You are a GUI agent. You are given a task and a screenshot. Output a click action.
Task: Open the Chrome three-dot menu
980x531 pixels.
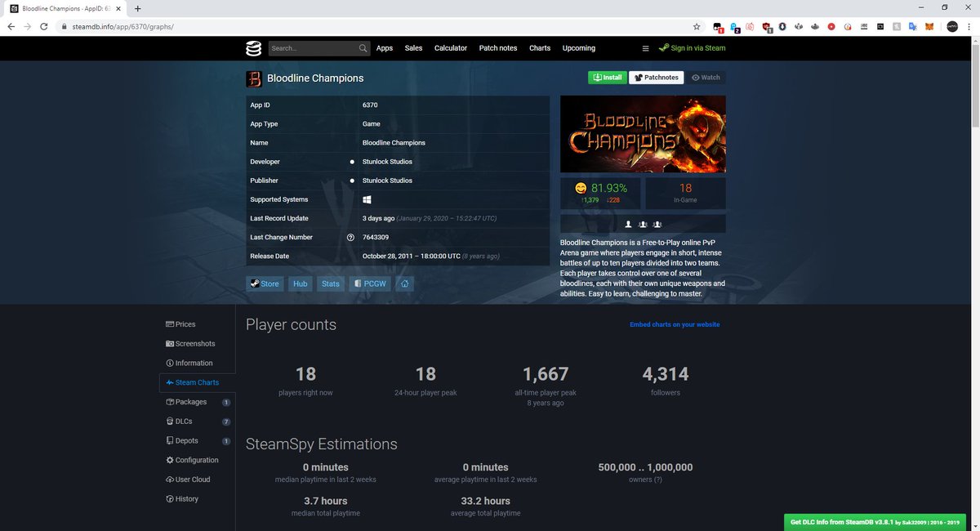tap(969, 26)
